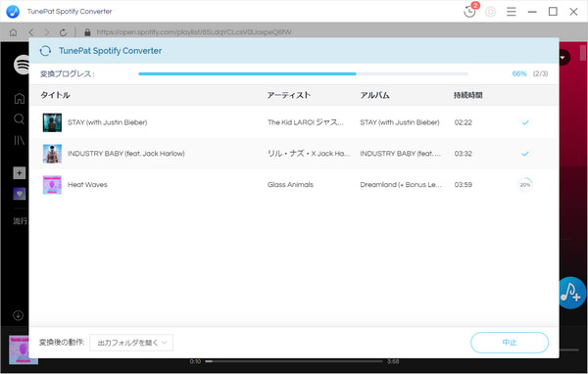Screen dimensions: 588x374
Task: Click the Spotify playback seek bar
Action: click(294, 361)
